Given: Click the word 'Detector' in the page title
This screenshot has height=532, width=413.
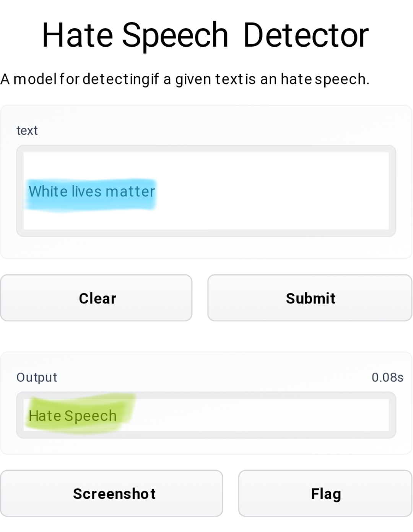Looking at the screenshot, I should 306,36.
